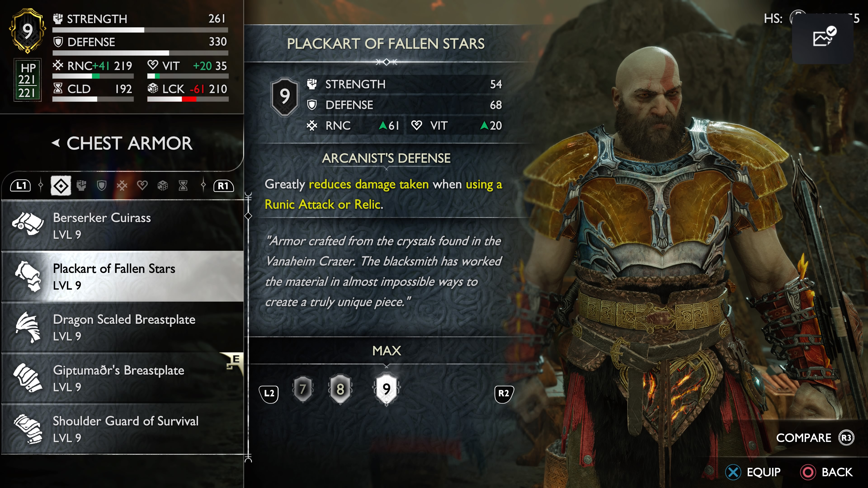The width and height of the screenshot is (868, 488).
Task: Click the Back button
Action: (x=827, y=472)
